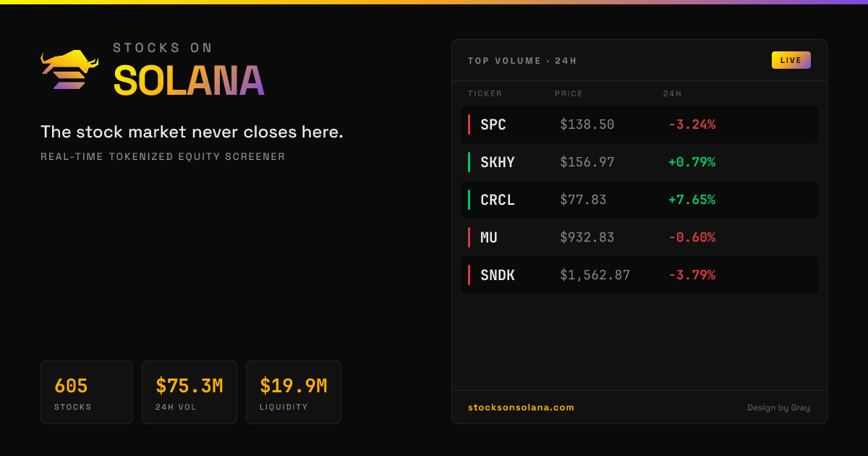Select the MU row at $932.83
Viewport: 868px width, 456px height.
[x=639, y=237]
